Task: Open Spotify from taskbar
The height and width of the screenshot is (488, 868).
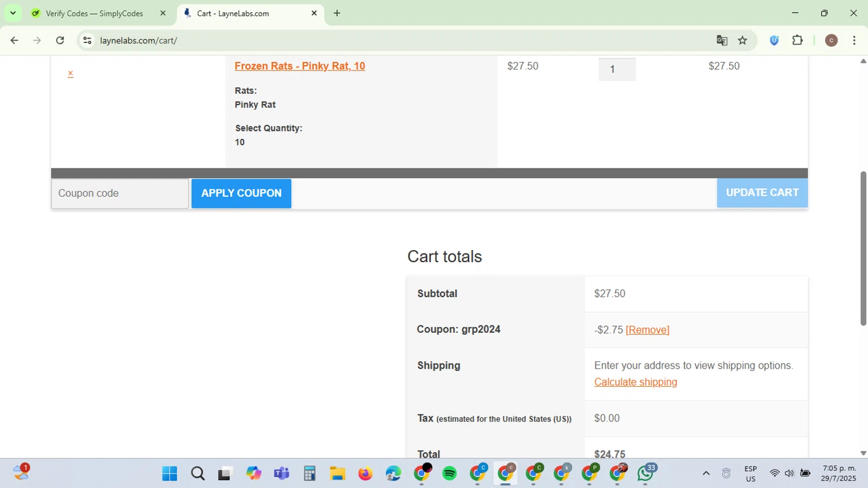Action: 450,474
